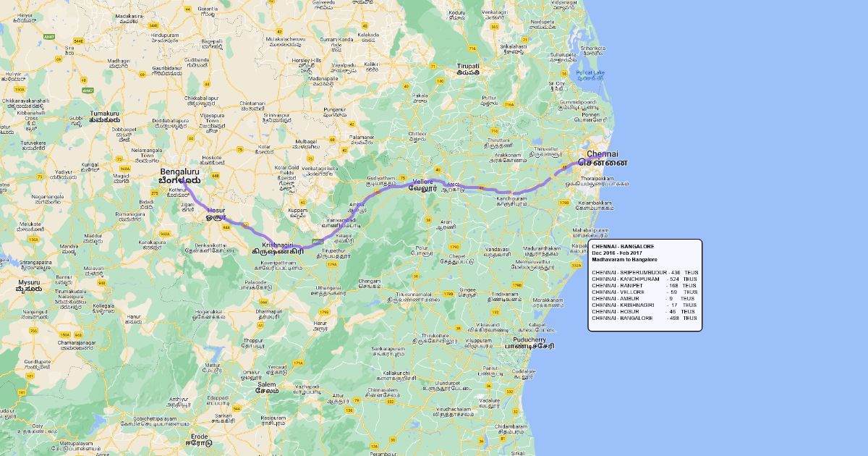Select the Salem city label
The image size is (868, 456).
point(266,384)
